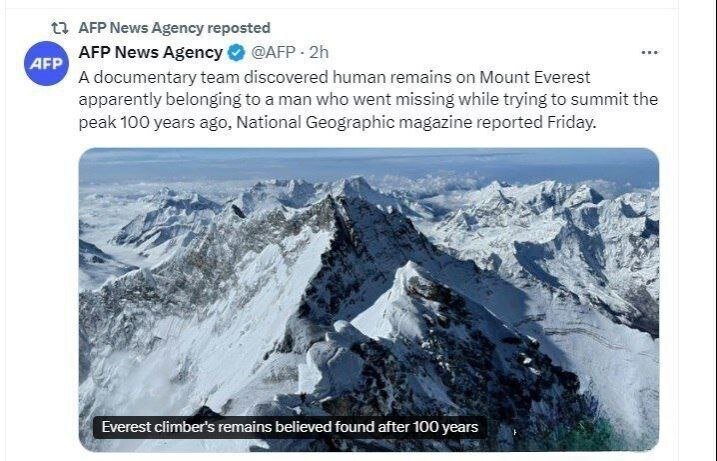Click the blue AFP profile avatar

45,64
